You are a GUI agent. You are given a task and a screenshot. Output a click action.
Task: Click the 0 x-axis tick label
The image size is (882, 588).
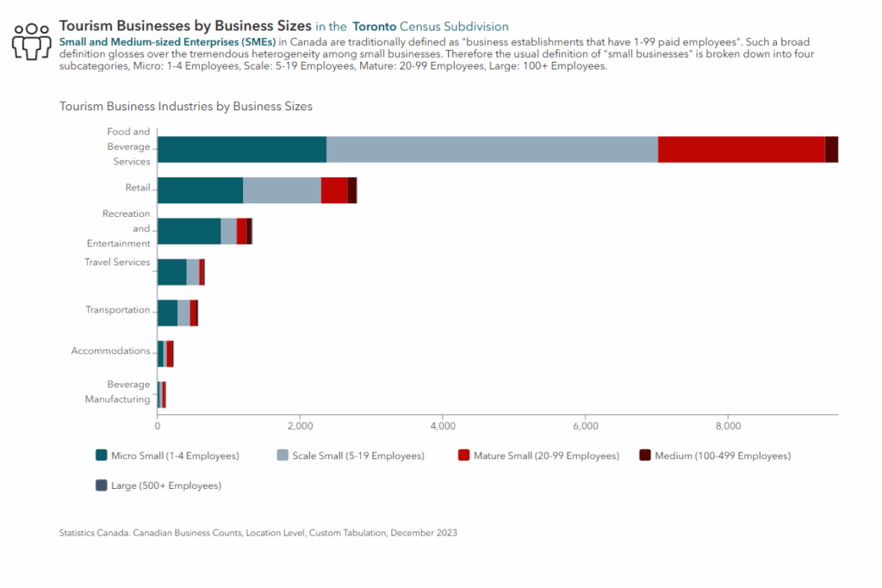[x=158, y=426]
